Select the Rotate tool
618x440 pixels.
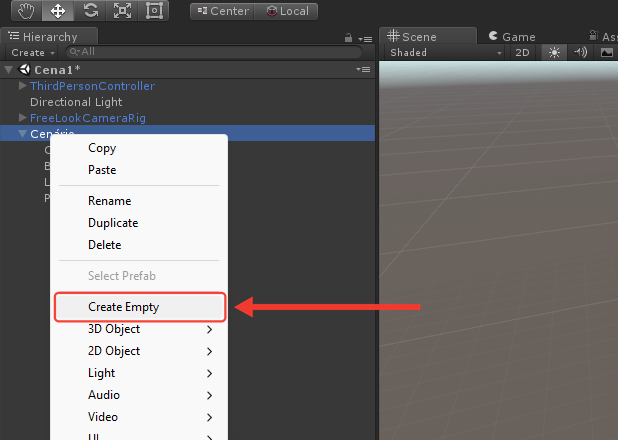90,11
